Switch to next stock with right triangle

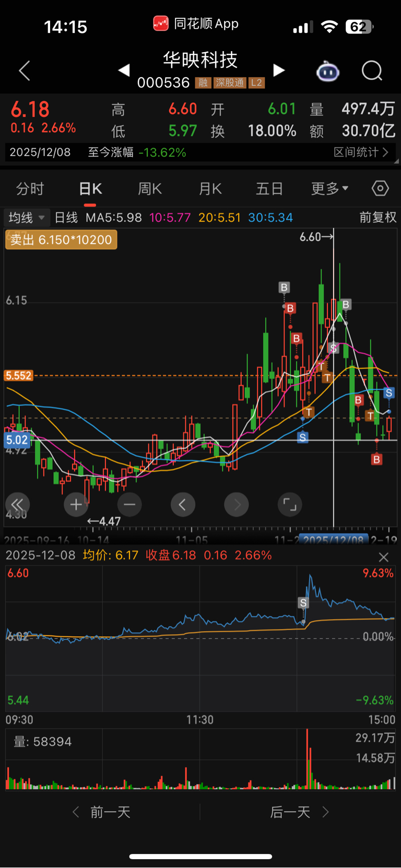click(x=279, y=70)
